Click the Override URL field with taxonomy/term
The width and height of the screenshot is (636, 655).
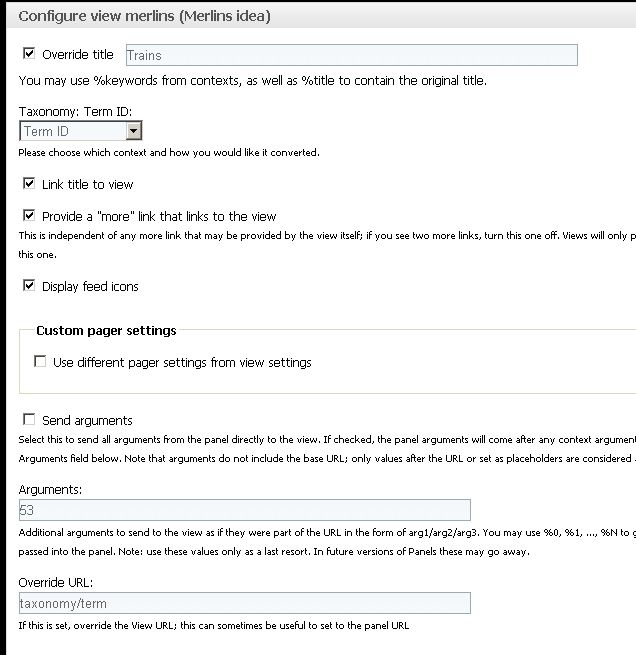(x=245, y=603)
